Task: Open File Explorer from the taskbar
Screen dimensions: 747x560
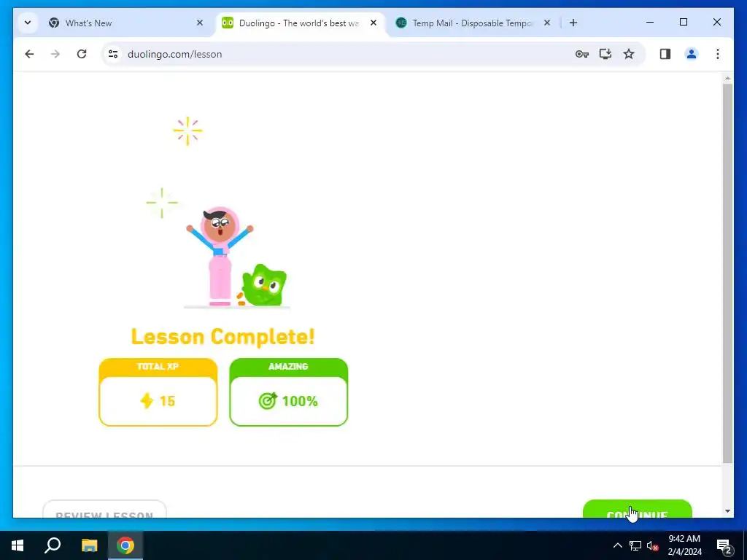Action: pyautogui.click(x=89, y=545)
